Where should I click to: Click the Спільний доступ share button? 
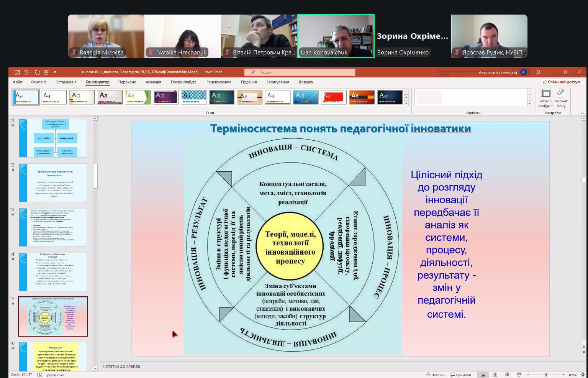[x=562, y=82]
